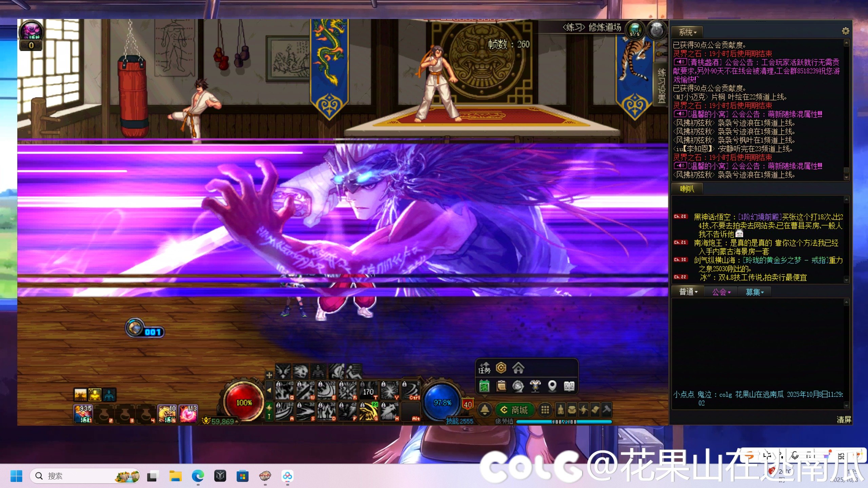This screenshot has height=488, width=868.
Task: Click the trophy achievement icon
Action: pyautogui.click(x=535, y=386)
